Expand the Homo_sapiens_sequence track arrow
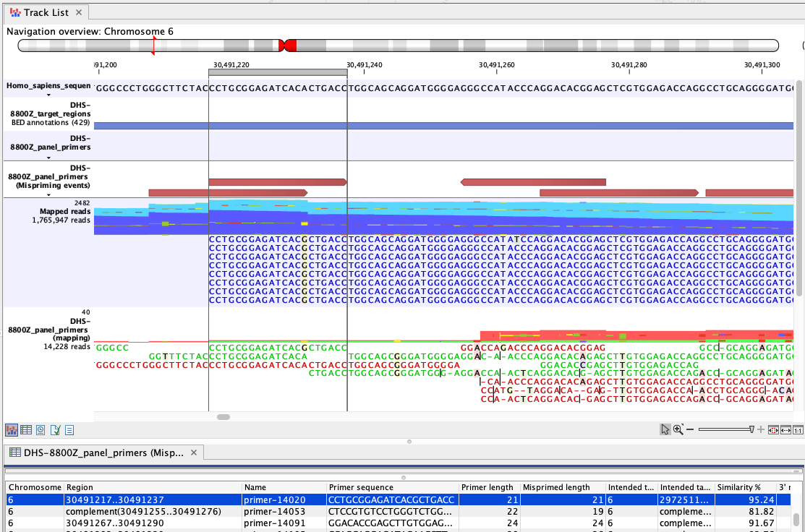This screenshot has width=805, height=532. (48, 95)
